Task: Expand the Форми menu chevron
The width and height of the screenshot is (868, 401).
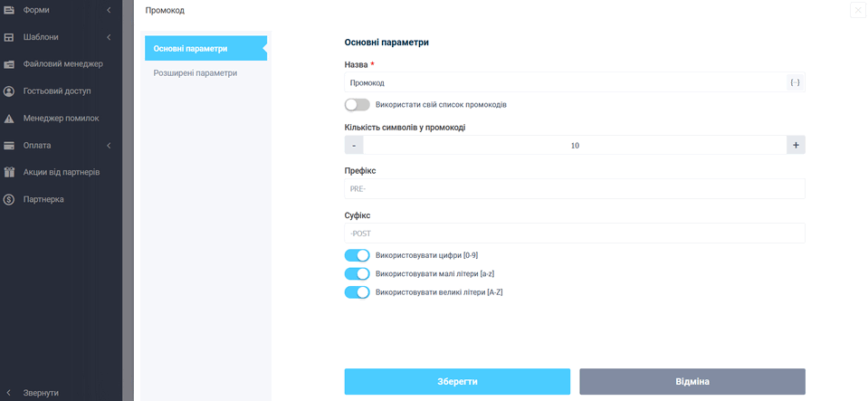Action: coord(109,10)
